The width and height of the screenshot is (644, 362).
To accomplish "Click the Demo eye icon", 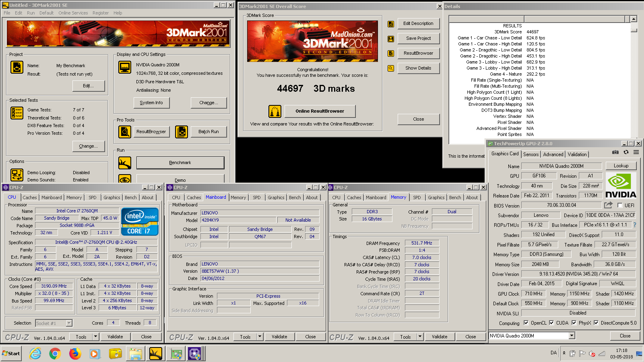I will point(125,179).
